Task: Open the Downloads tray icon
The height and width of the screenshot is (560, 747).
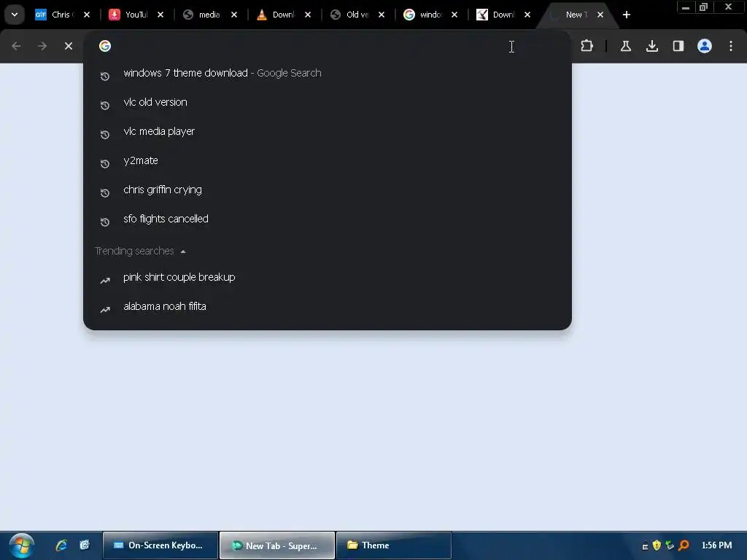Action: point(652,46)
